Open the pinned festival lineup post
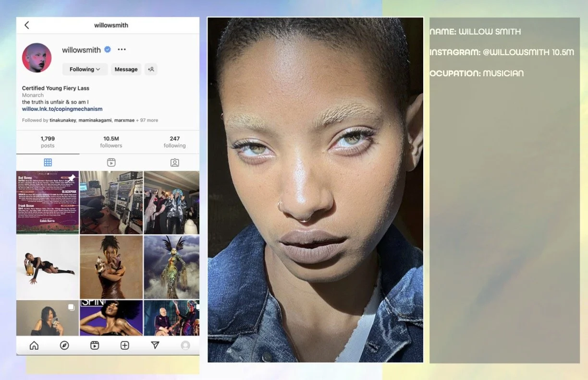The image size is (588, 380). coord(48,202)
